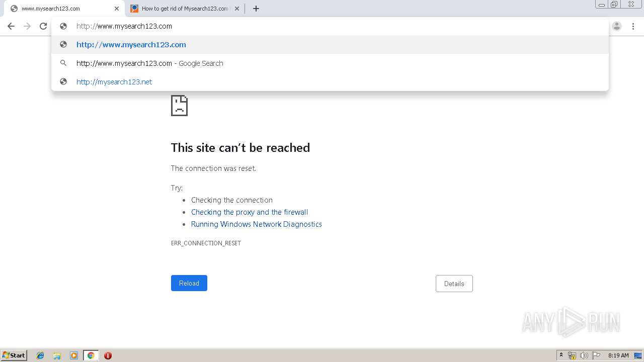Open Action Center flag icon
Viewport: 644px width, 362px height.
[596, 355]
